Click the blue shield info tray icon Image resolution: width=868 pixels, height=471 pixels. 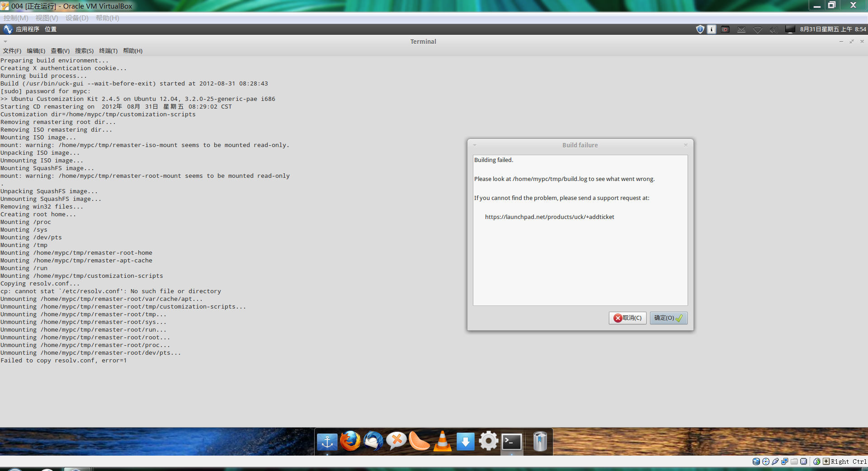pyautogui.click(x=700, y=29)
